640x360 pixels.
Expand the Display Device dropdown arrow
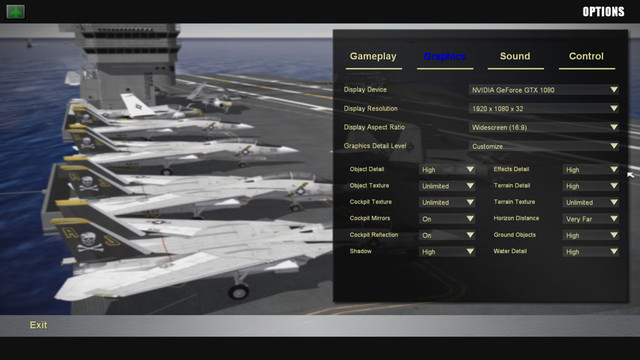(613, 89)
